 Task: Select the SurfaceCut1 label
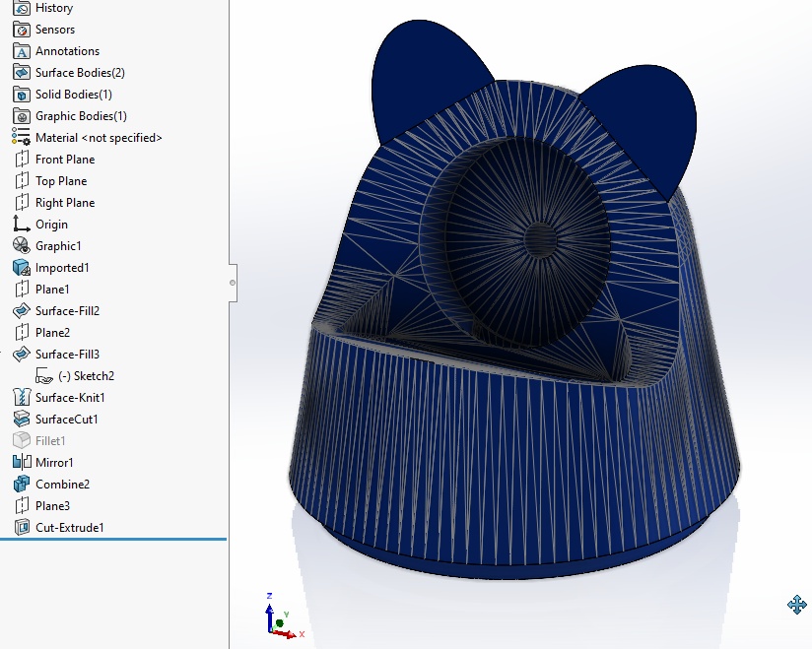click(67, 420)
